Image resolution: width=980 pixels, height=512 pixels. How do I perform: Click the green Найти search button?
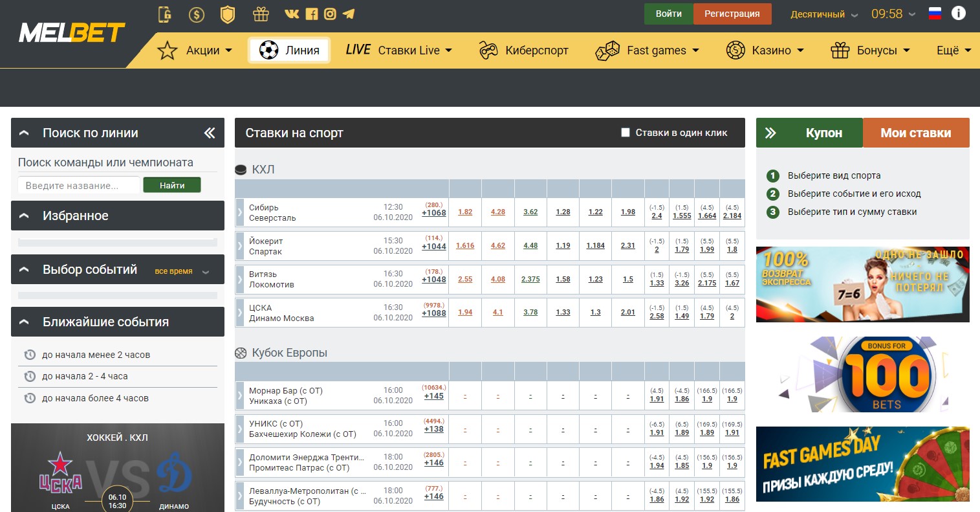pyautogui.click(x=172, y=186)
